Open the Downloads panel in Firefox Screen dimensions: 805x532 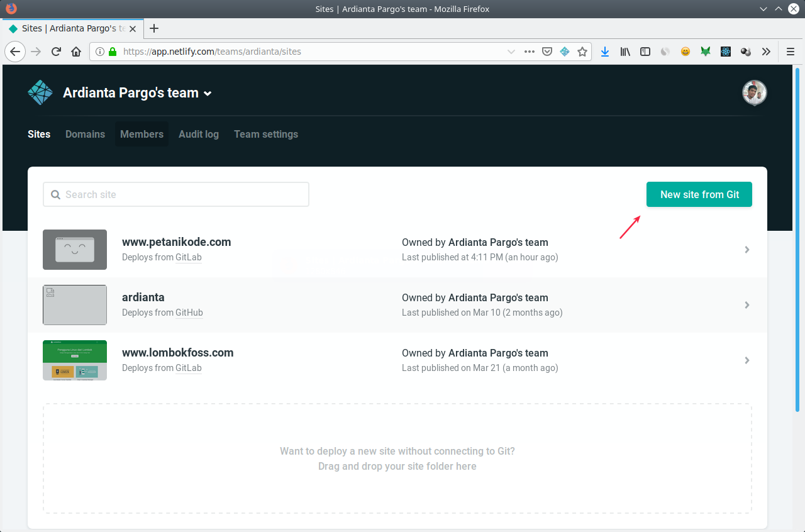point(604,52)
